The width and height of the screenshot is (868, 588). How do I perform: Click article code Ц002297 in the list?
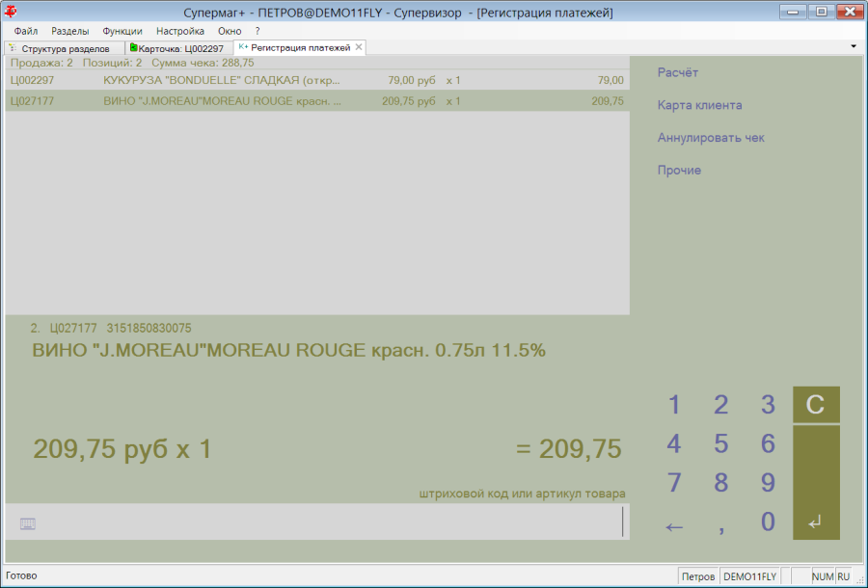(32, 80)
